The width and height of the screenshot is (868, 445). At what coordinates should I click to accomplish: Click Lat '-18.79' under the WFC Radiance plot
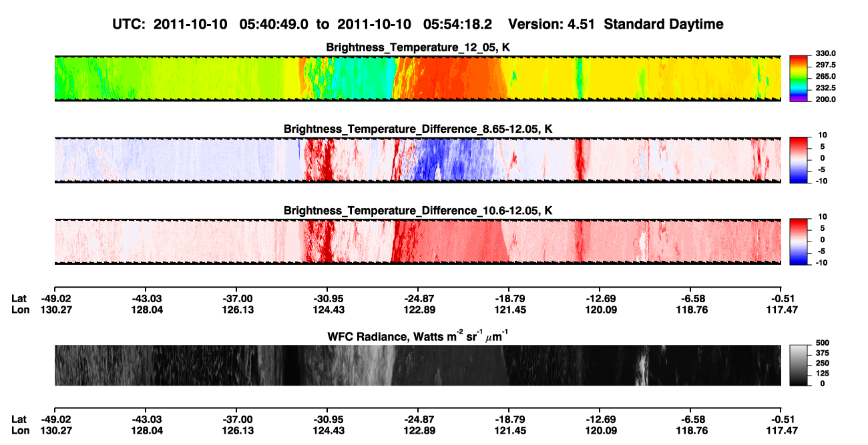508,420
